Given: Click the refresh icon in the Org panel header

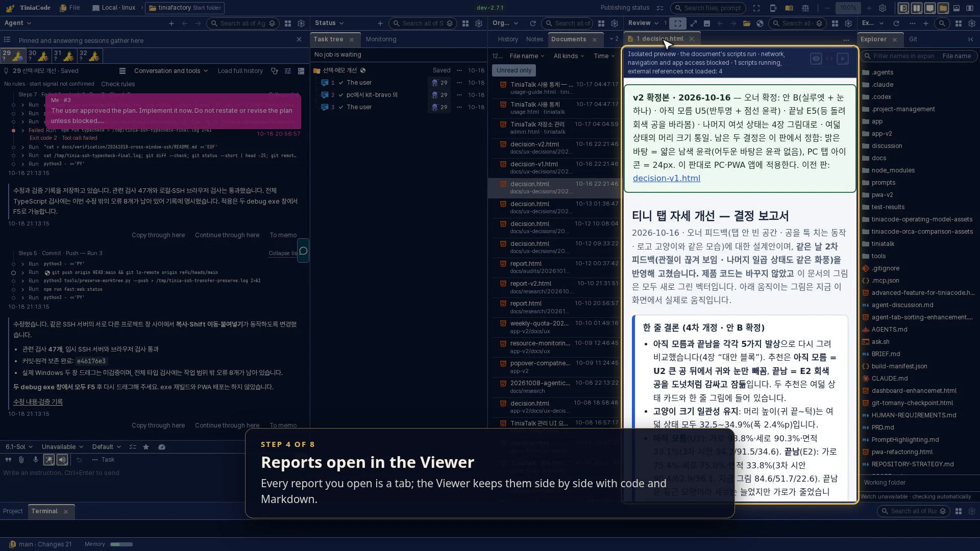Looking at the screenshot, I should [533, 23].
